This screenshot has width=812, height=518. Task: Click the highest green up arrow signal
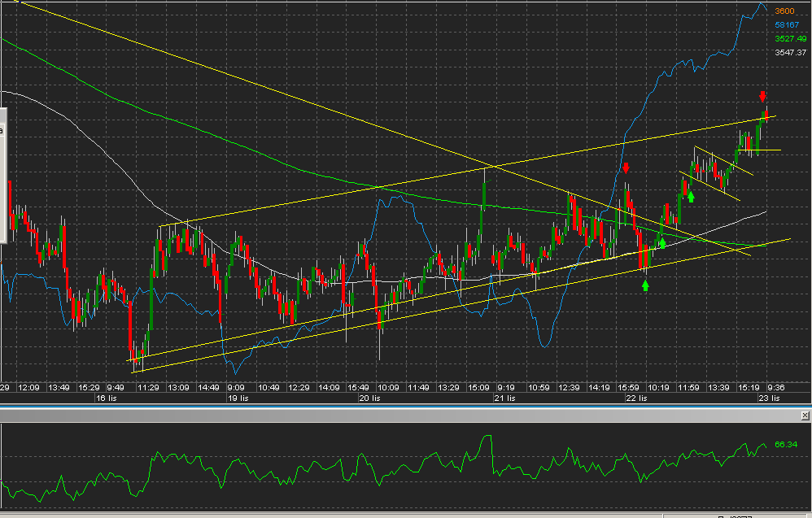691,196
